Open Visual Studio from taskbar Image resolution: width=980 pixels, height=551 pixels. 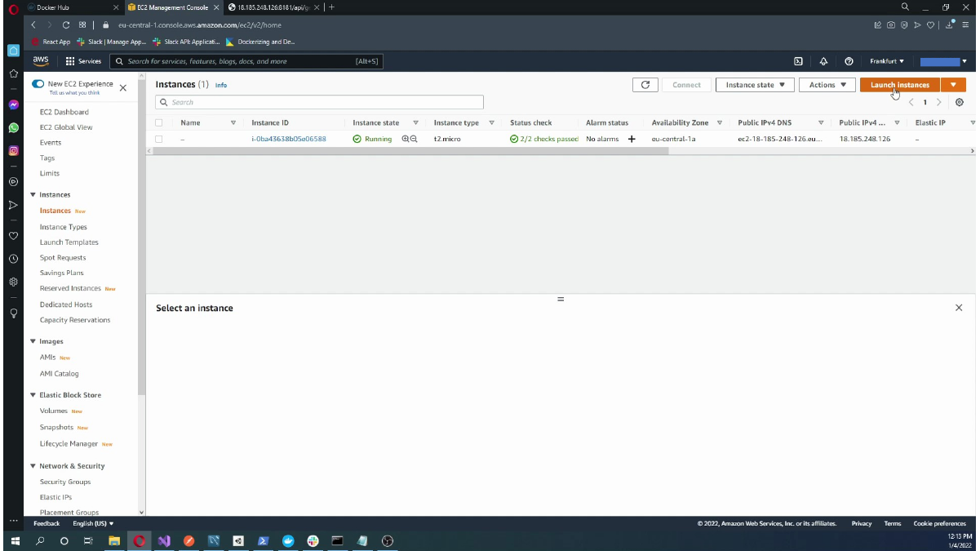[x=164, y=540]
